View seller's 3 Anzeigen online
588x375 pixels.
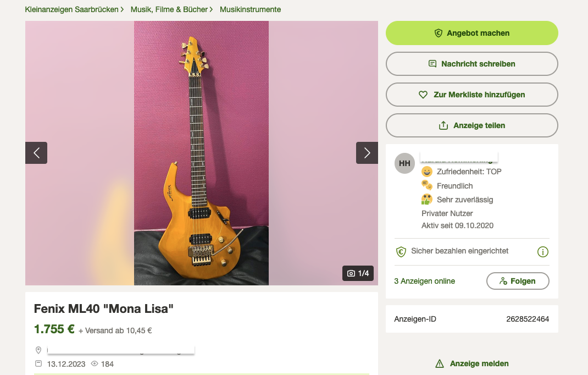(424, 281)
